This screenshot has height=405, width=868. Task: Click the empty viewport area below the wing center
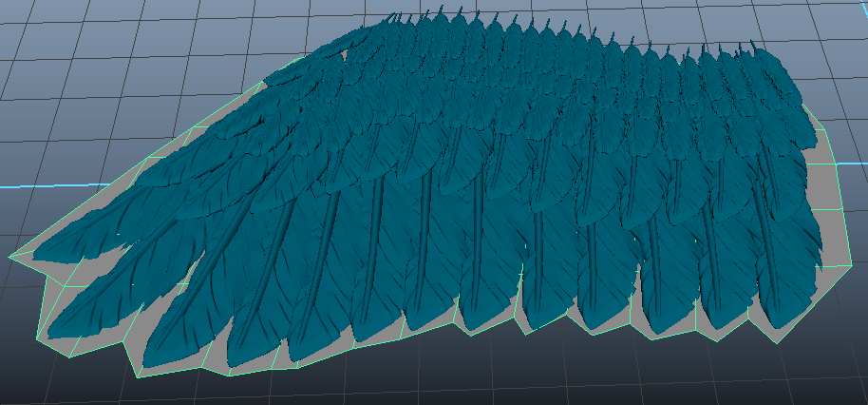coord(427,376)
